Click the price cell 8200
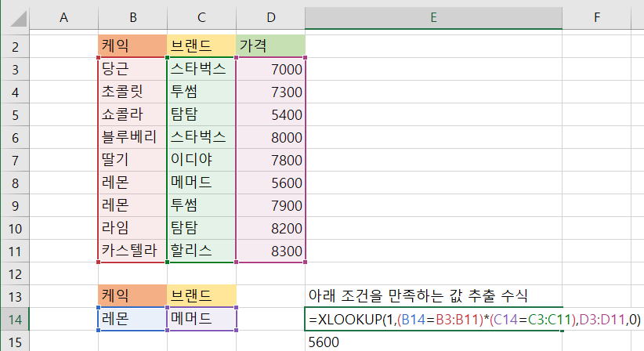This screenshot has width=644, height=351. click(270, 228)
